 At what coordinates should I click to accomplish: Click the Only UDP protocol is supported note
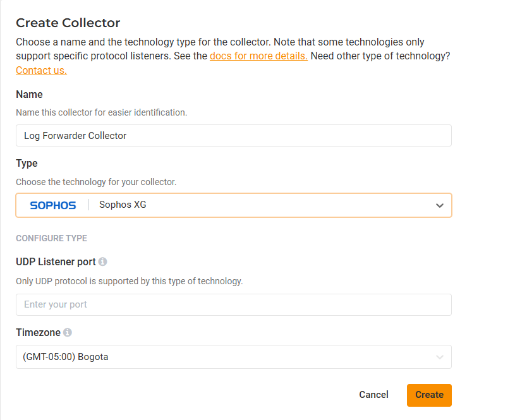(x=129, y=281)
